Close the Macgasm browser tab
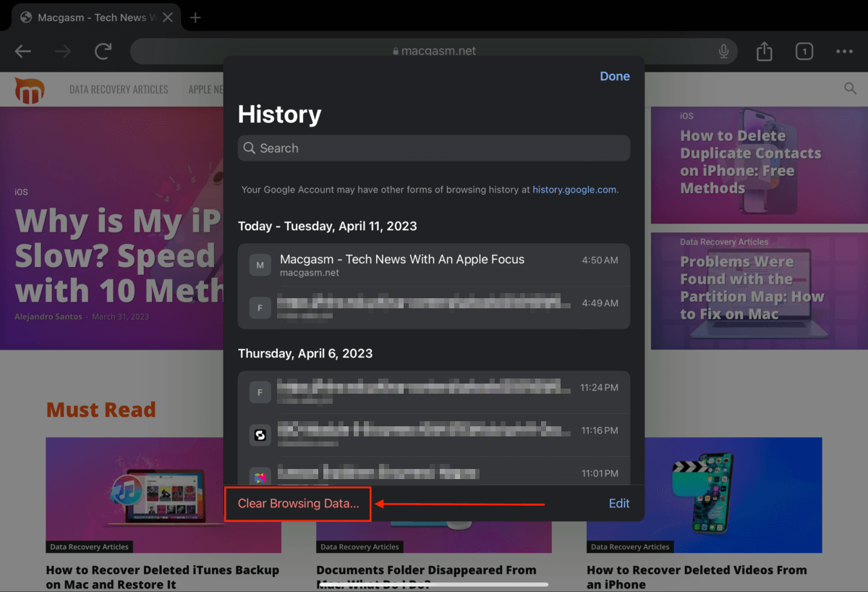 coord(167,17)
